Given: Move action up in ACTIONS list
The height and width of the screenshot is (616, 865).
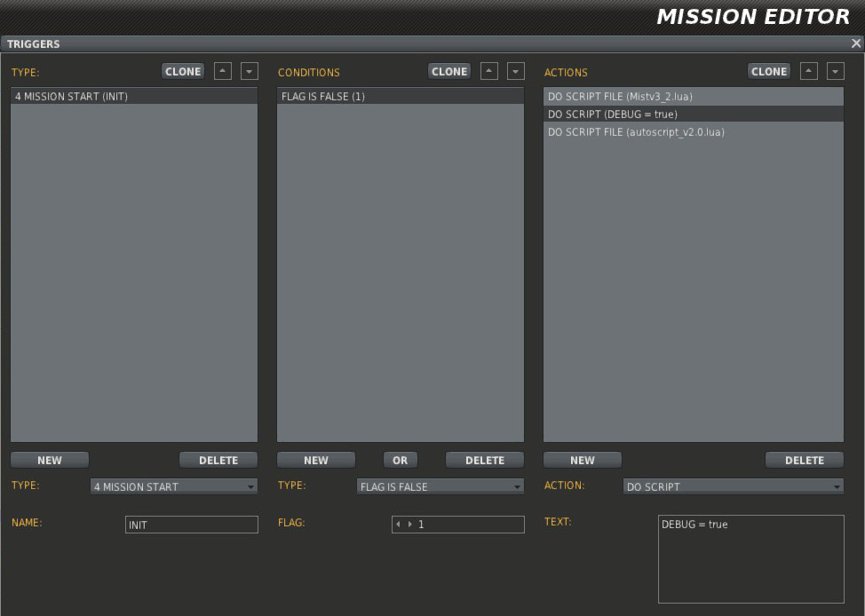Looking at the screenshot, I should coord(809,71).
